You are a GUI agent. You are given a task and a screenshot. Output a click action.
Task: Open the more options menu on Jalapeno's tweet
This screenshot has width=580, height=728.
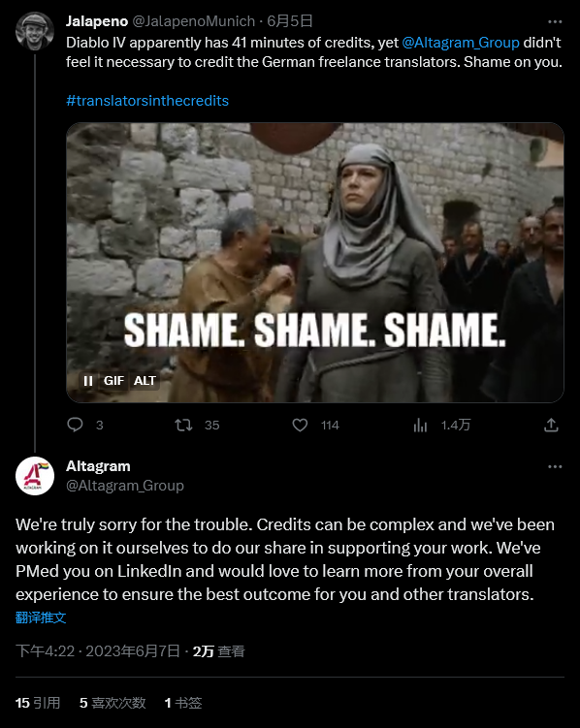tap(555, 21)
